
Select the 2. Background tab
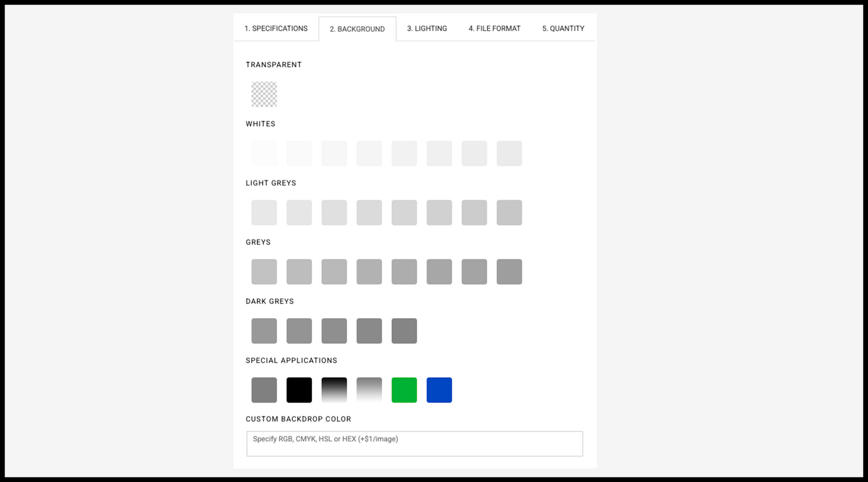(x=357, y=29)
